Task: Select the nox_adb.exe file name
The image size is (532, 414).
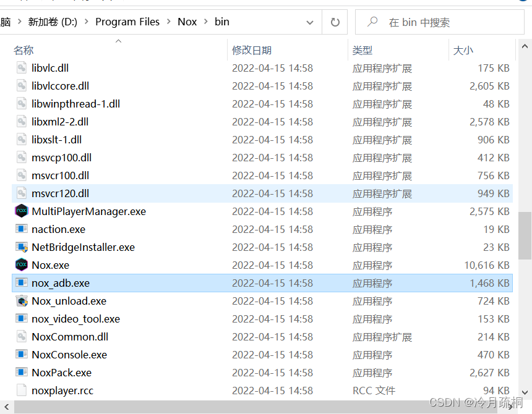Action: tap(61, 283)
